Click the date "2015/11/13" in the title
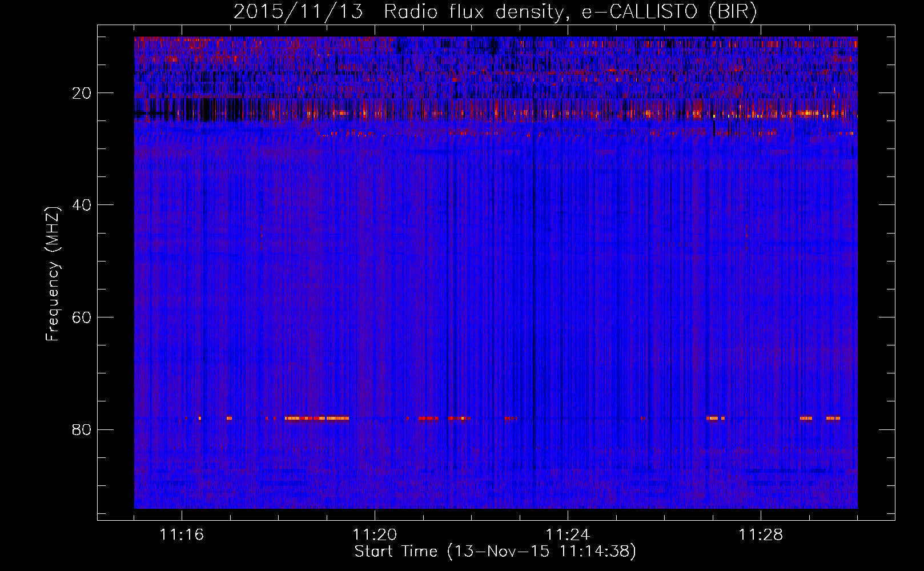The width and height of the screenshot is (924, 571). click(x=298, y=12)
